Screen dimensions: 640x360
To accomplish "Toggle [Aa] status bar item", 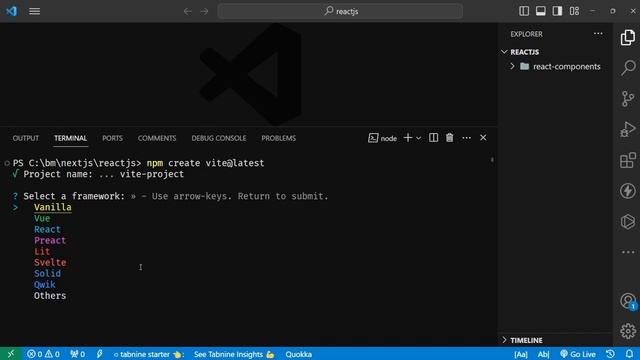I will [521, 354].
